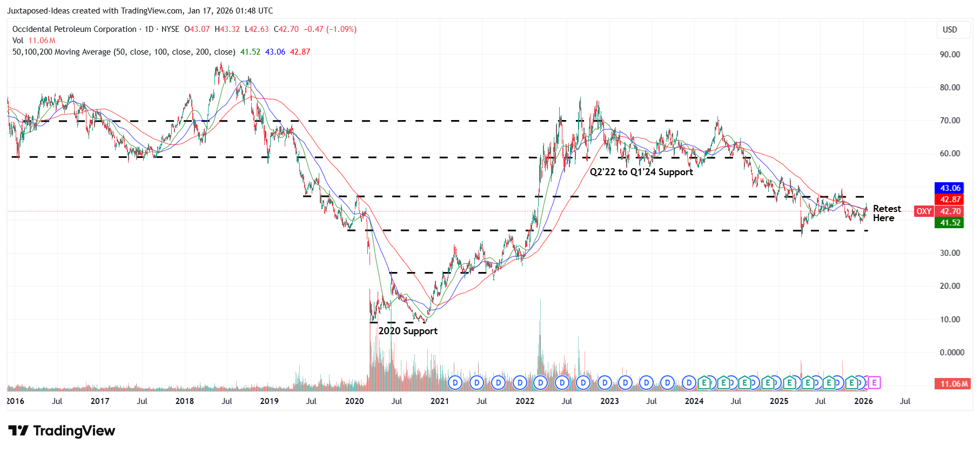Click the −0.47 (−1.09%) change value
Screen dimensions: 980x451
pos(330,29)
